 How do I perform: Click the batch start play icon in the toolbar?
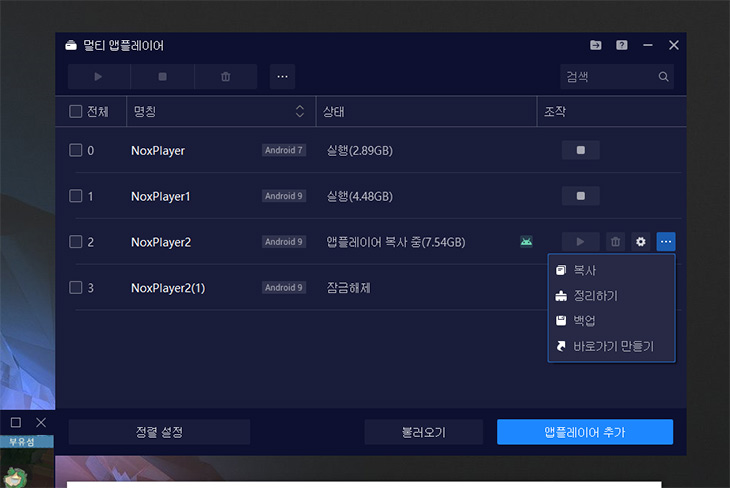tap(99, 76)
